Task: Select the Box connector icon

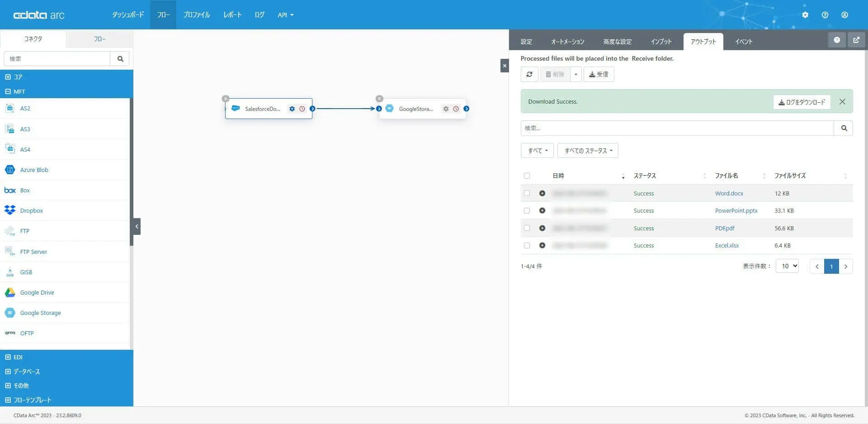Action: pos(10,190)
